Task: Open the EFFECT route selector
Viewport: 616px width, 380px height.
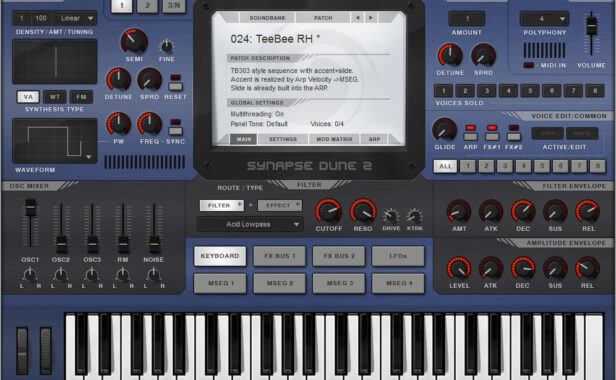Action: (280, 205)
